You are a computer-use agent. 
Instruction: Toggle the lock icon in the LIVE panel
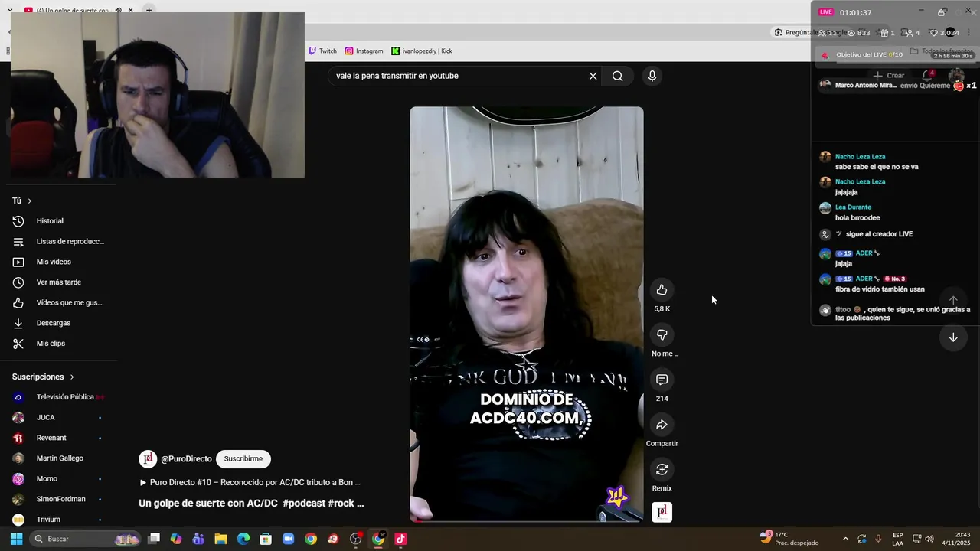pos(941,12)
